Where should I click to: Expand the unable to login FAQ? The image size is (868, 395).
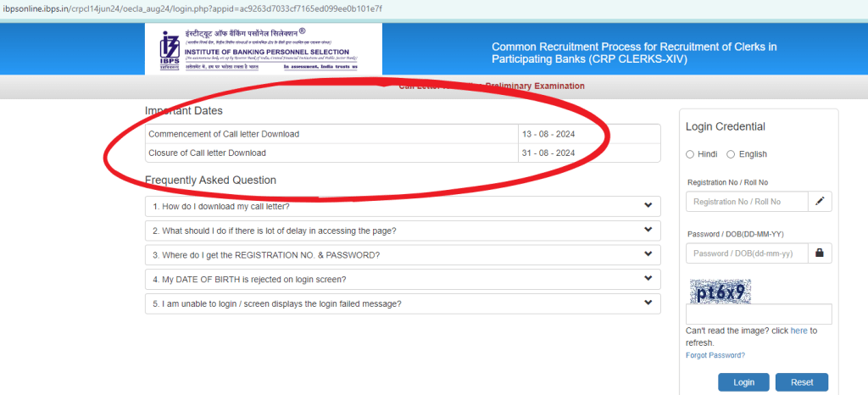point(403,303)
